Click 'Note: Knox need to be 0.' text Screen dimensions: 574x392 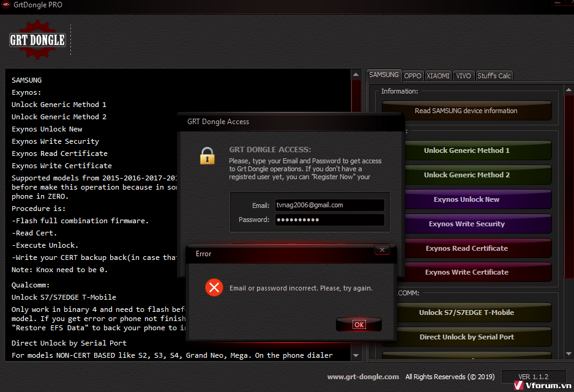coord(59,270)
